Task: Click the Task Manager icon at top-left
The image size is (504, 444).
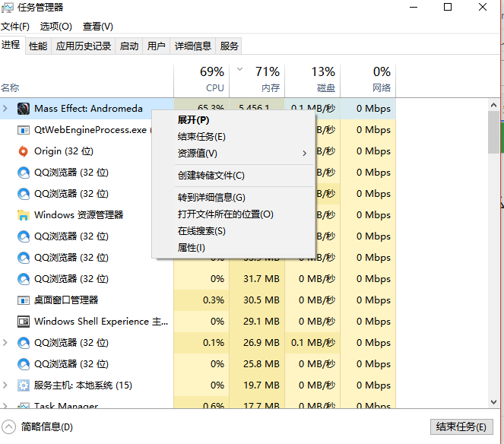Action: pos(8,8)
